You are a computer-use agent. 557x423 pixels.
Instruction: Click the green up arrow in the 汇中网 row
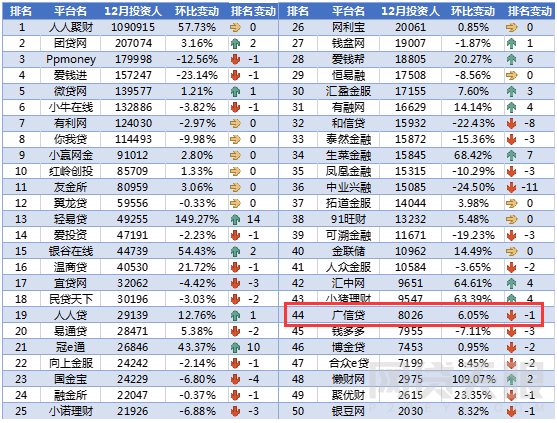(x=512, y=283)
